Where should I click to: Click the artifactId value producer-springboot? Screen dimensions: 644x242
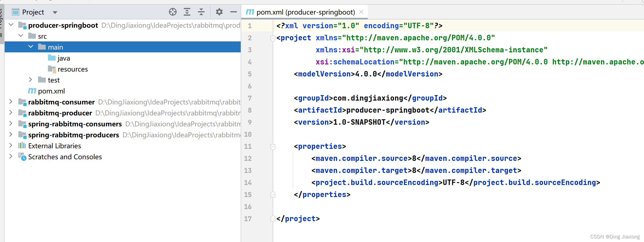point(388,110)
